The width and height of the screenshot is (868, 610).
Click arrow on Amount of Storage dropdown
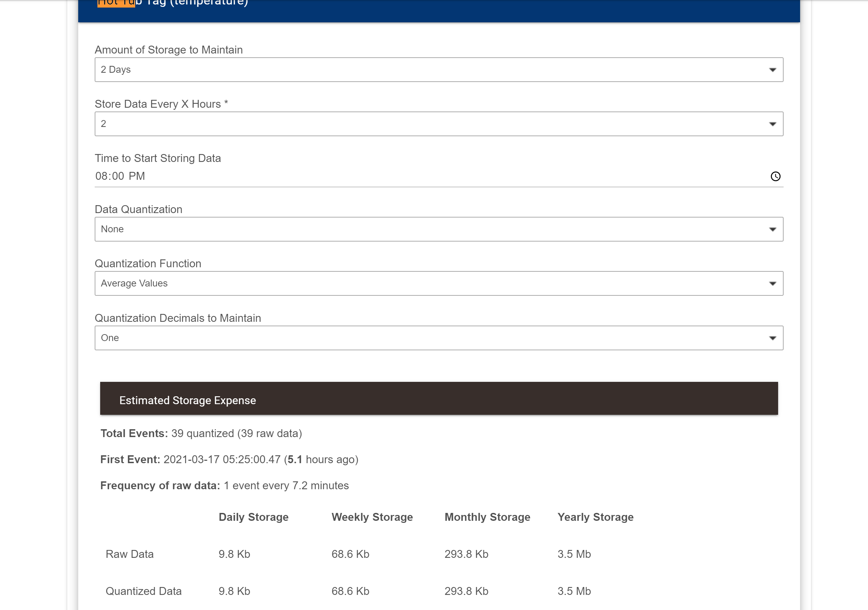click(x=772, y=70)
